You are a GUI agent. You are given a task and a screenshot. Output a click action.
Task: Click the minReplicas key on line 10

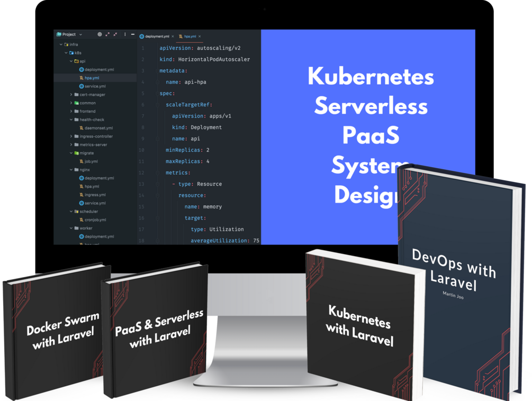(183, 150)
